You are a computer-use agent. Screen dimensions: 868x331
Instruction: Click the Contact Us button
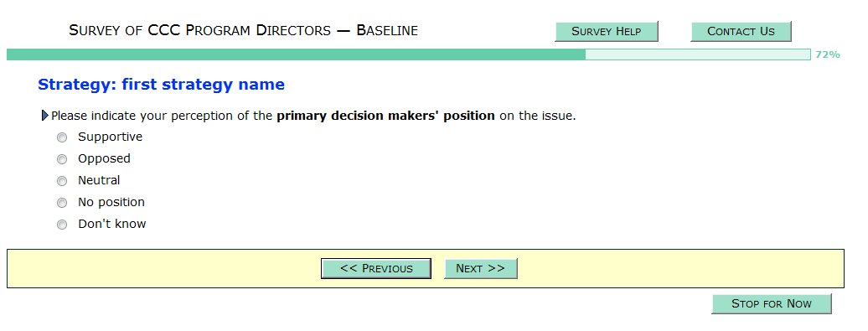point(741,32)
